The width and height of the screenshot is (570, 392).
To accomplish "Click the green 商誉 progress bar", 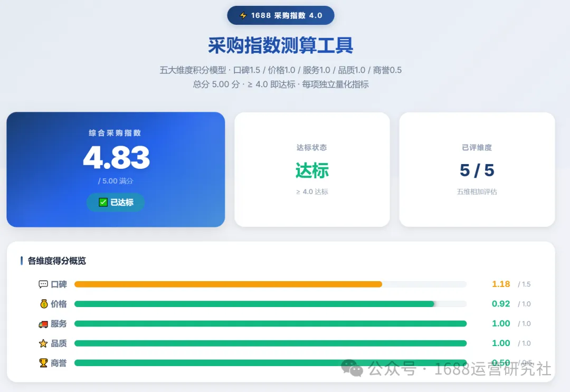I will (x=270, y=363).
